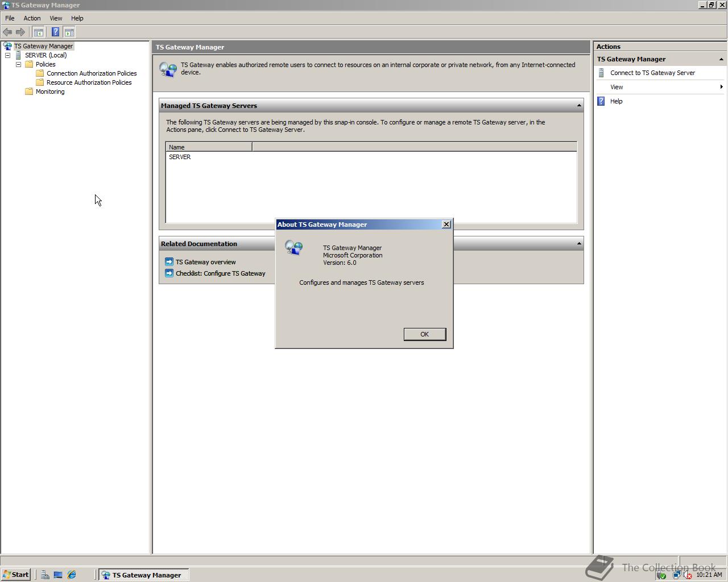728x582 pixels.
Task: Select Connection Authorization Policies tree label
Action: point(92,73)
